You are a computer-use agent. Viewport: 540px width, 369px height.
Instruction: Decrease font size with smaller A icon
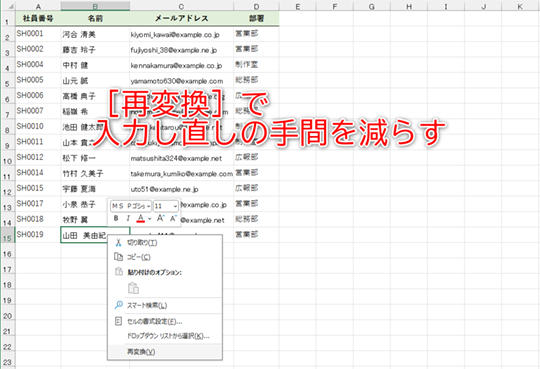click(173, 218)
